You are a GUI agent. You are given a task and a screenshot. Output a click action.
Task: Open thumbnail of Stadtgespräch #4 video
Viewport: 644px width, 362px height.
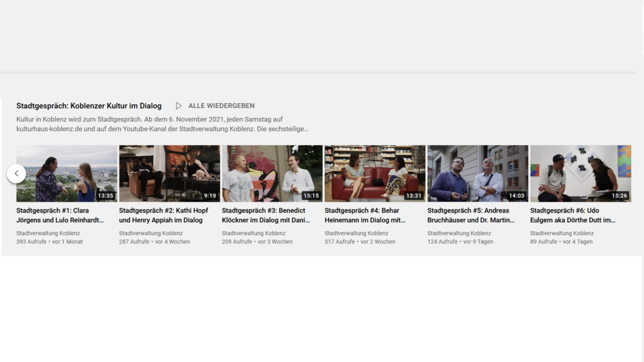coord(375,173)
